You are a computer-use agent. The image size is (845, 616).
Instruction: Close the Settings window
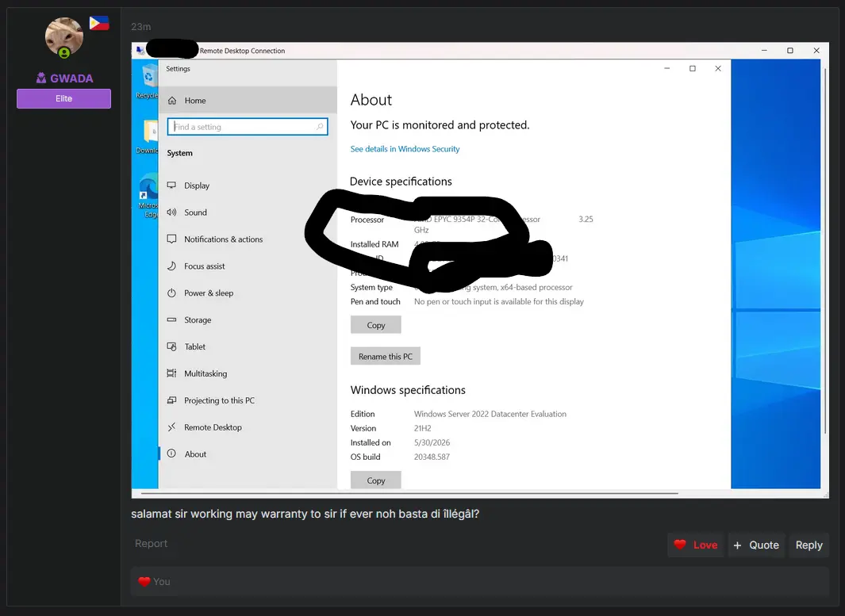point(718,68)
